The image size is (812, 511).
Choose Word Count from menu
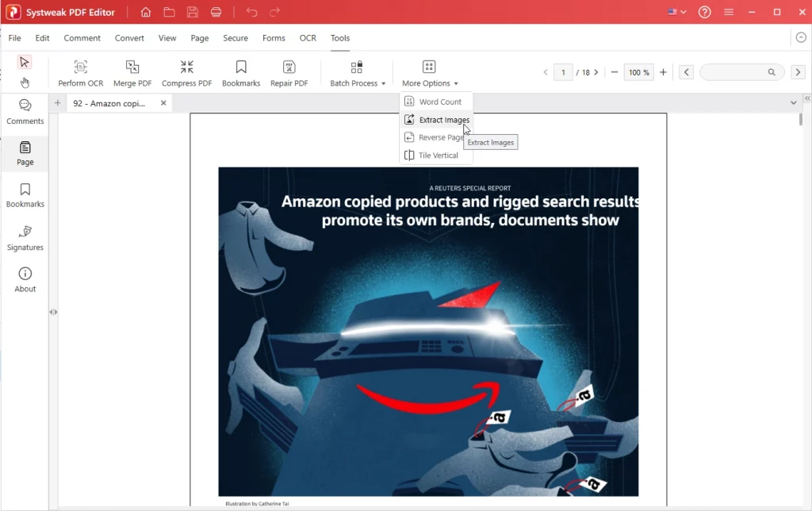pos(436,102)
